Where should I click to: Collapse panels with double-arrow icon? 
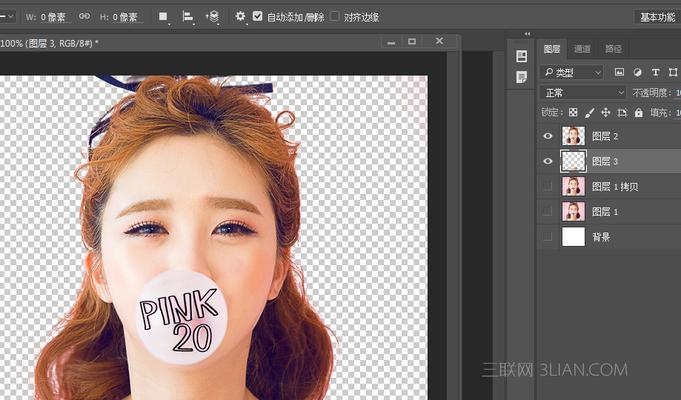click(x=527, y=34)
